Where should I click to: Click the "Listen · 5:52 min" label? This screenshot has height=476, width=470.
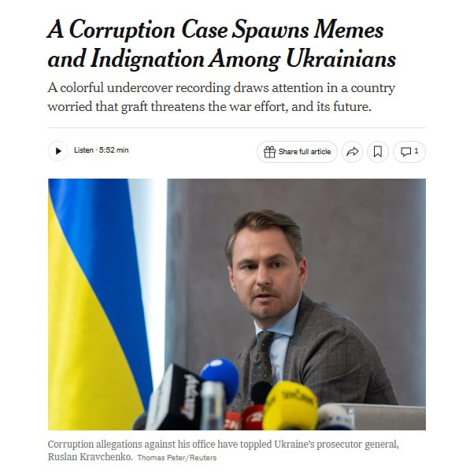point(102,150)
